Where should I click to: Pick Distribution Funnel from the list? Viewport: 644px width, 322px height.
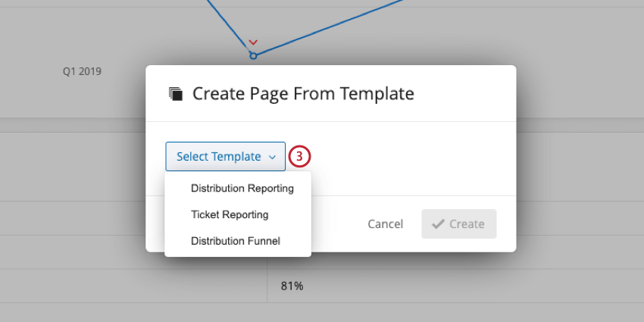[236, 241]
